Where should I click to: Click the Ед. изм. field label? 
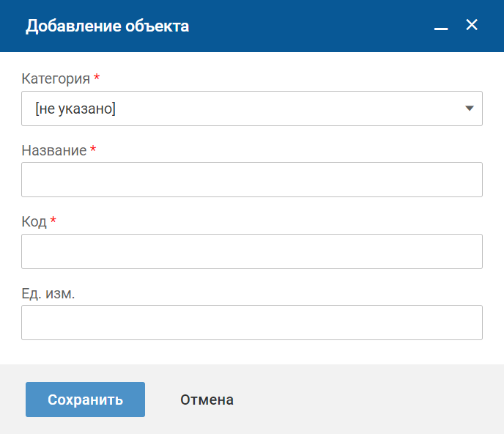[48, 293]
